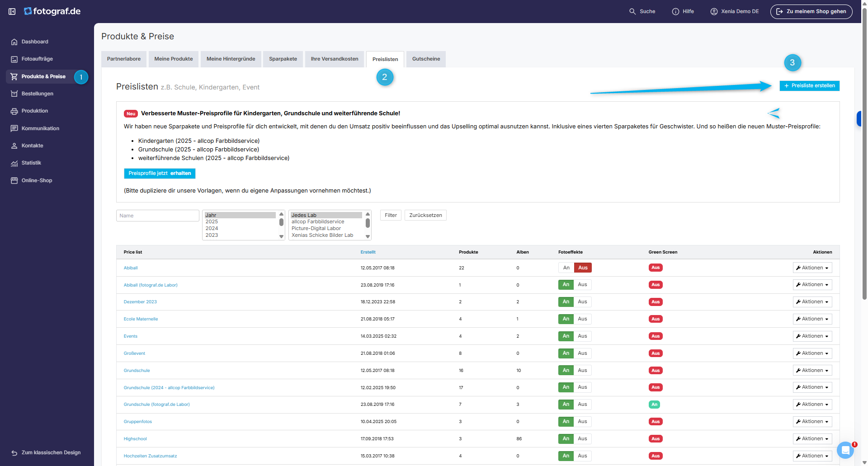Turn Fotoeffekte Aus for Dezember 2023
868x466 pixels.
[x=582, y=302]
